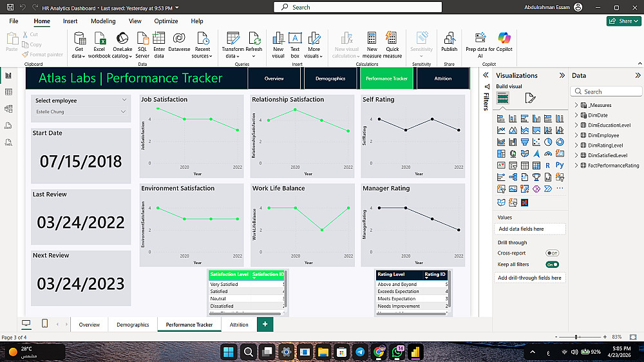This screenshot has height=362, width=644.
Task: Select the Python visual icon
Action: click(x=560, y=165)
